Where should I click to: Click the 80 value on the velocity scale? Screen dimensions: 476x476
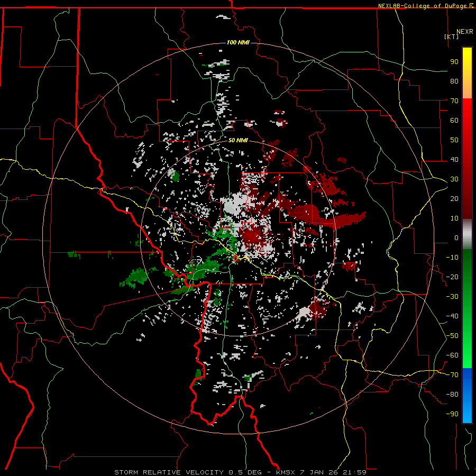pyautogui.click(x=454, y=81)
